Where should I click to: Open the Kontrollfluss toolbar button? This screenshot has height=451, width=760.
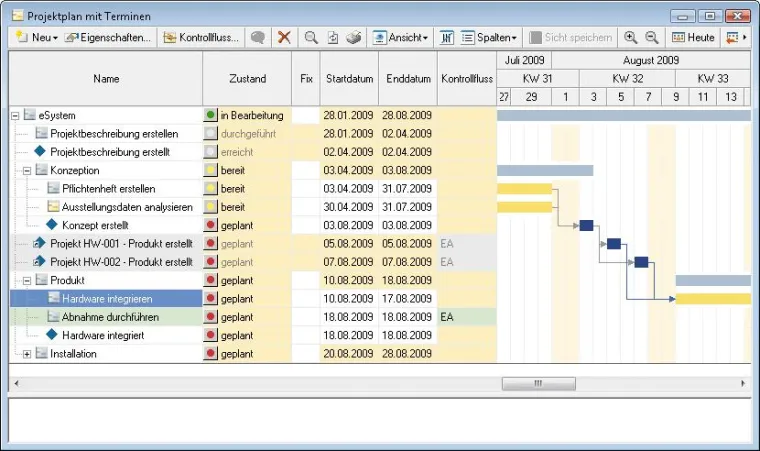coord(201,37)
